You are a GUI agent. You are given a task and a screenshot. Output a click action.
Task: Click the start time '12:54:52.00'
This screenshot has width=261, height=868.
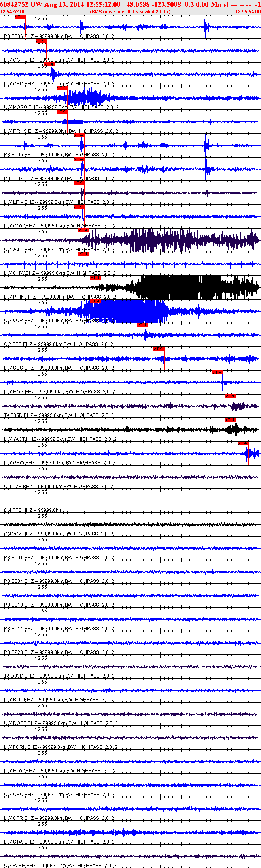click(13, 12)
